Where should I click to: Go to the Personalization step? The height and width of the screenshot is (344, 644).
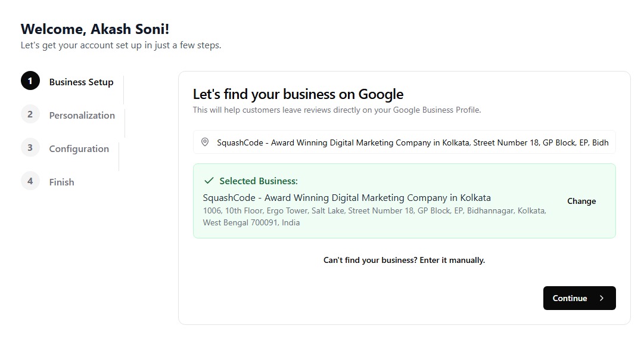point(82,116)
